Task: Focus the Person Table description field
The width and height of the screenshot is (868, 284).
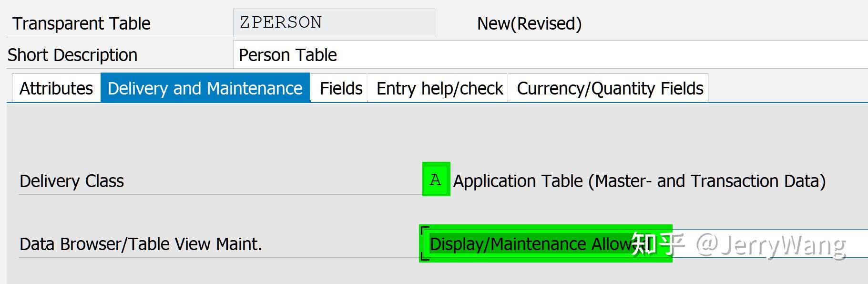Action: tap(548, 55)
